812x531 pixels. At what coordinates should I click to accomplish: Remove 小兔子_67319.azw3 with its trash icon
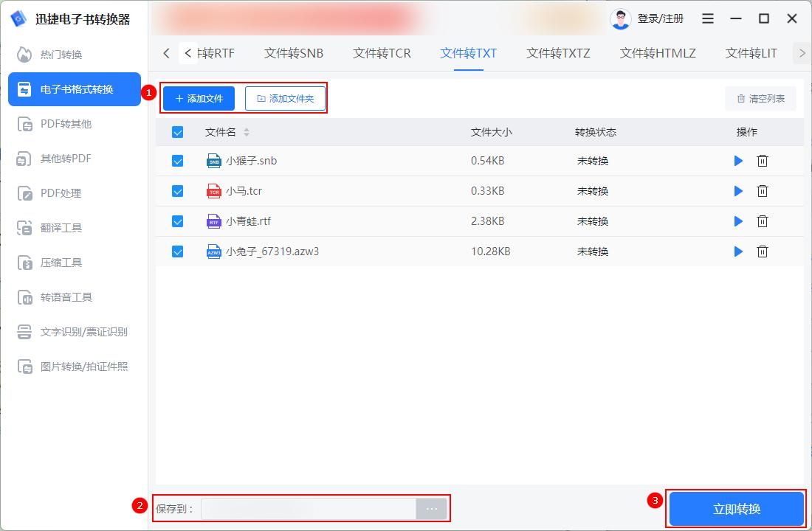click(x=763, y=251)
